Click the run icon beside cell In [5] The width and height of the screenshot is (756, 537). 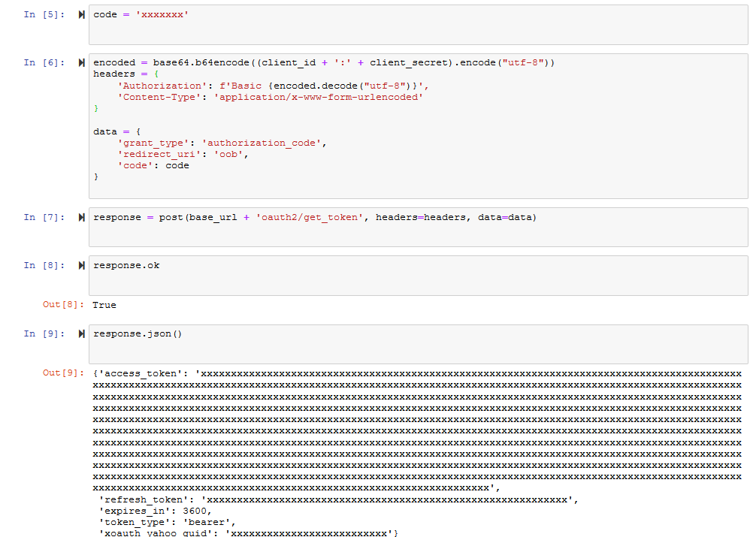81,13
